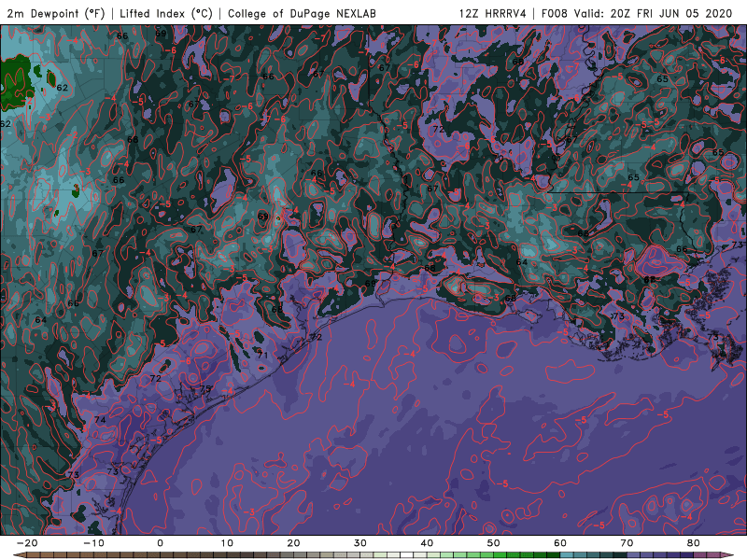Click the 50 label on the color scale
This screenshot has height=560, width=747.
coord(494,543)
